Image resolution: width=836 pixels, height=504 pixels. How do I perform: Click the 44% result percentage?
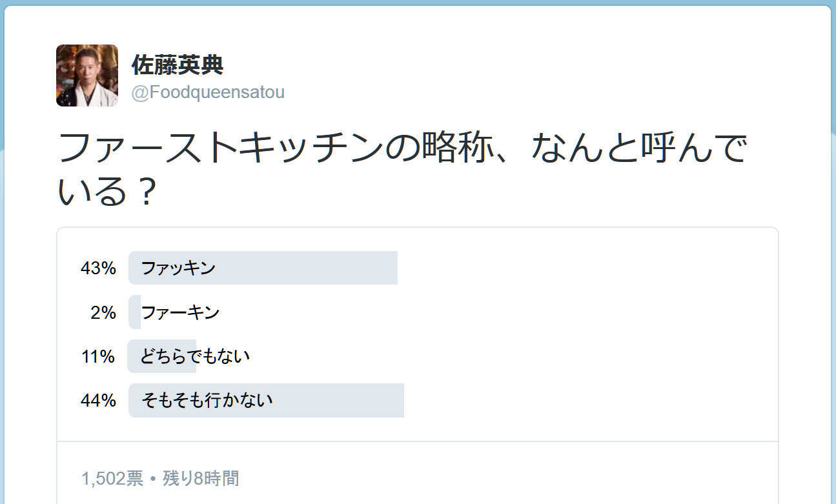pyautogui.click(x=98, y=401)
